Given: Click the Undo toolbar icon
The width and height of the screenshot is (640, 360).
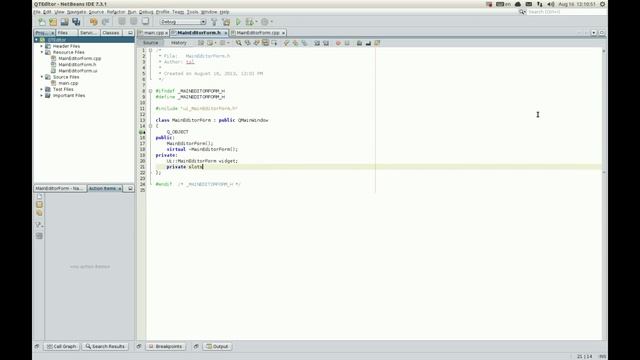Looking at the screenshot, I should pyautogui.click(x=93, y=22).
